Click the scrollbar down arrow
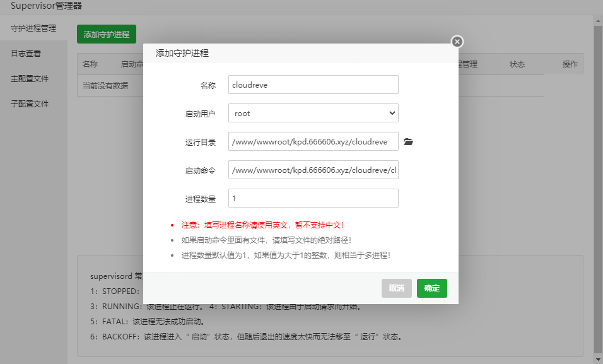This screenshot has width=603, height=364. [597, 358]
